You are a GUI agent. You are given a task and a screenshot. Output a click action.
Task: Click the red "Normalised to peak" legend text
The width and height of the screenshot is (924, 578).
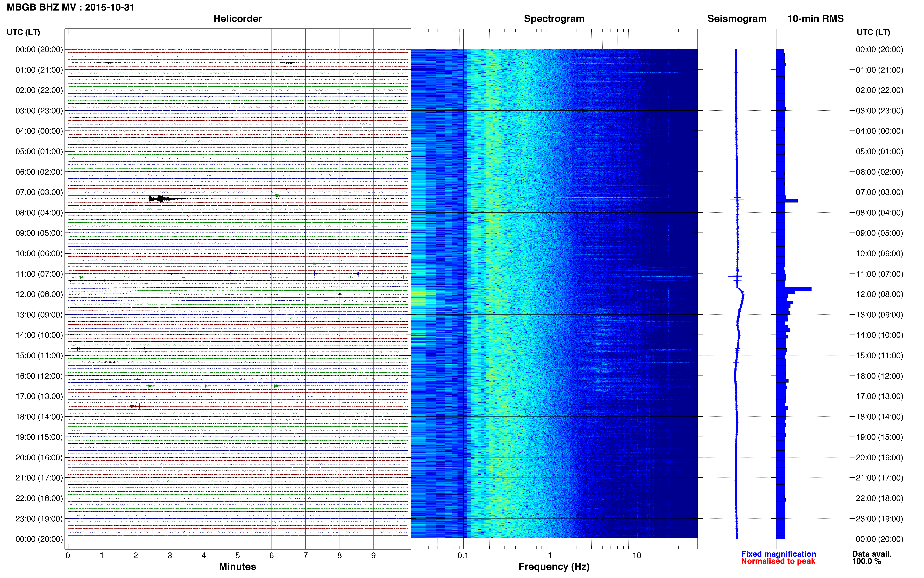778,561
